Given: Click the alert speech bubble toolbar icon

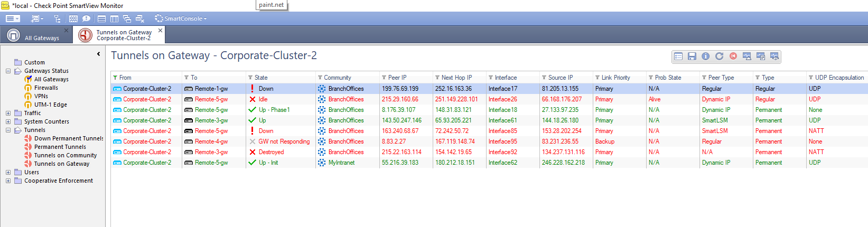Looking at the screenshot, I should click(86, 18).
